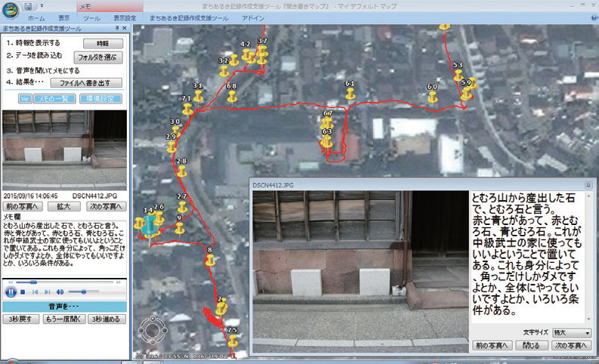
Task: Click the フォルダを選ぶ button
Action: click(97, 57)
